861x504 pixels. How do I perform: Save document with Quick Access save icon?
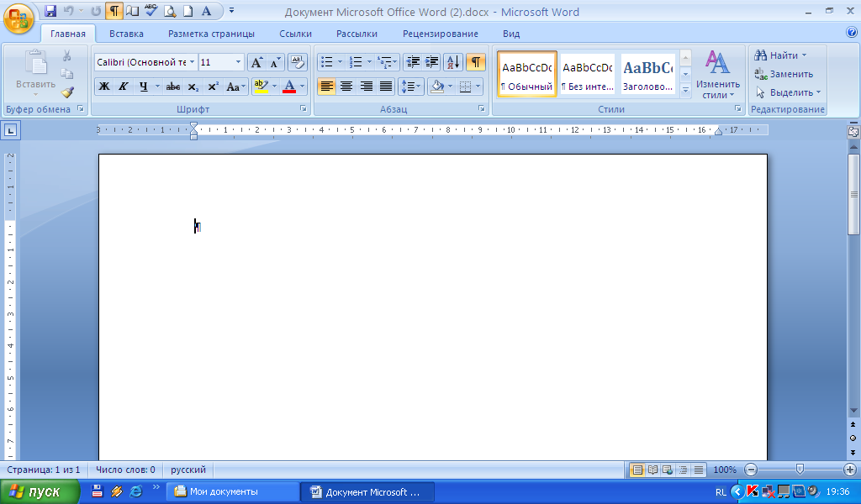click(x=50, y=11)
